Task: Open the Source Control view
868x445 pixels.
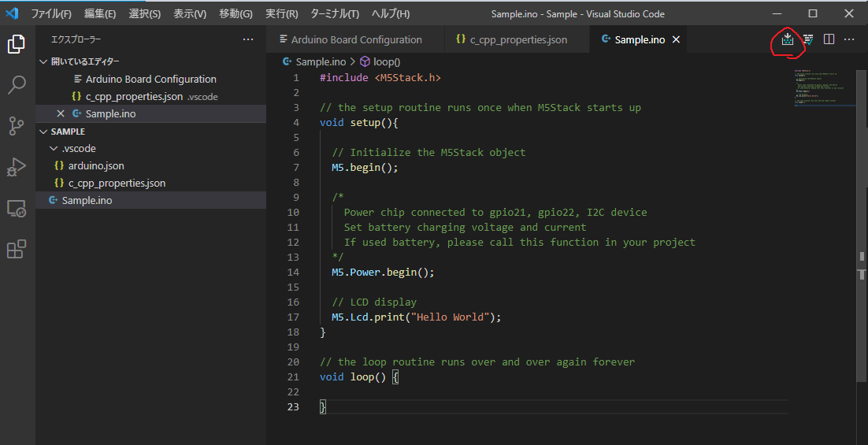Action: coord(17,126)
